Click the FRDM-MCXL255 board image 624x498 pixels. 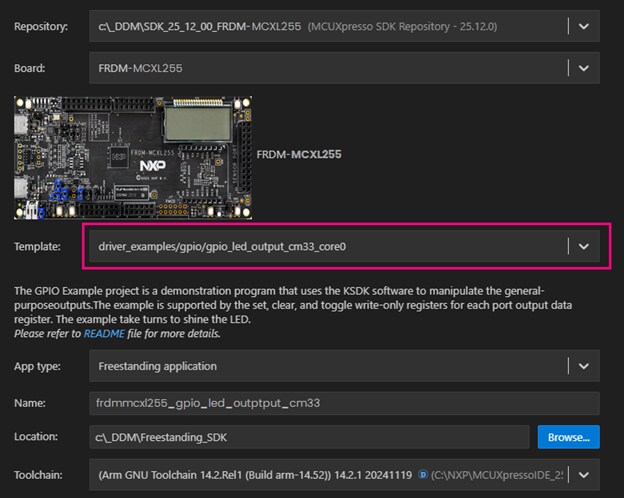(133, 158)
